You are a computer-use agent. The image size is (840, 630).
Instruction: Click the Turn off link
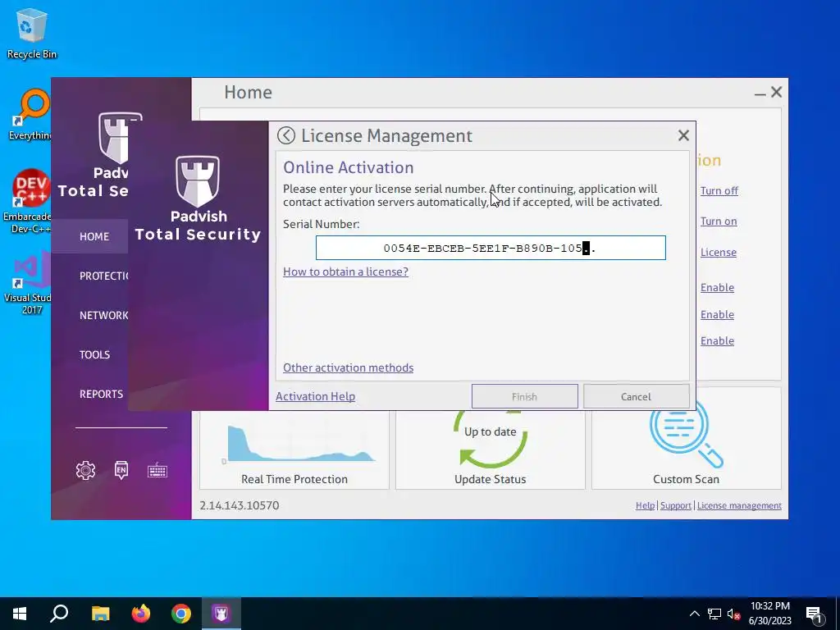[719, 190]
